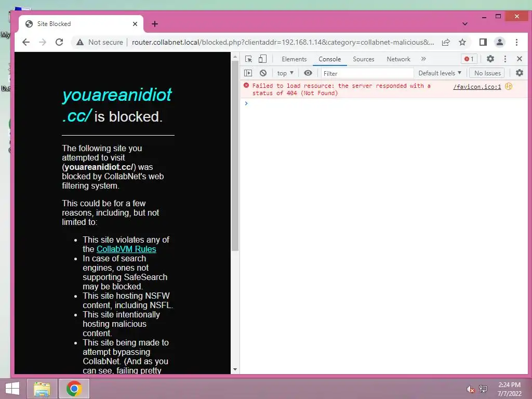
Task: Open the DevTools customize three-dot menu
Action: coord(505,59)
